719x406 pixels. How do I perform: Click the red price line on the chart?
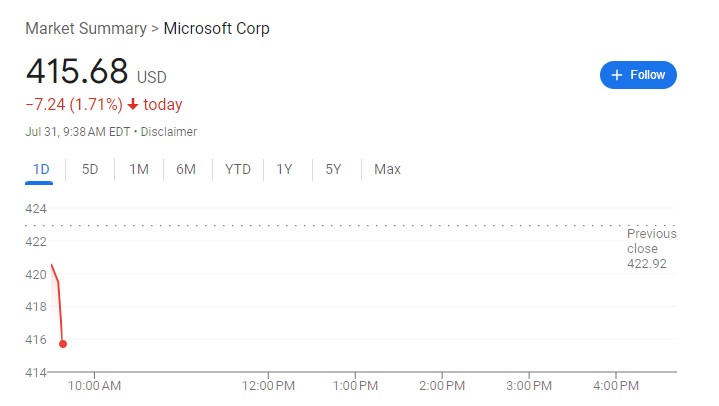tap(60, 312)
